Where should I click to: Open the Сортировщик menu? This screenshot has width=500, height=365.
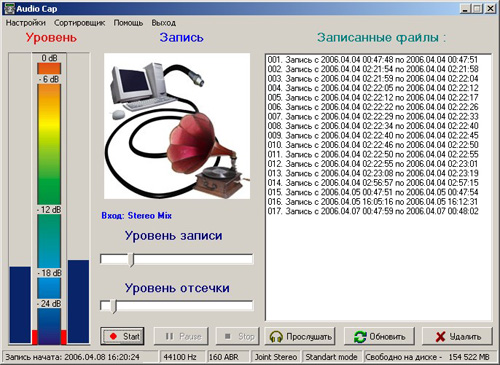(x=79, y=23)
